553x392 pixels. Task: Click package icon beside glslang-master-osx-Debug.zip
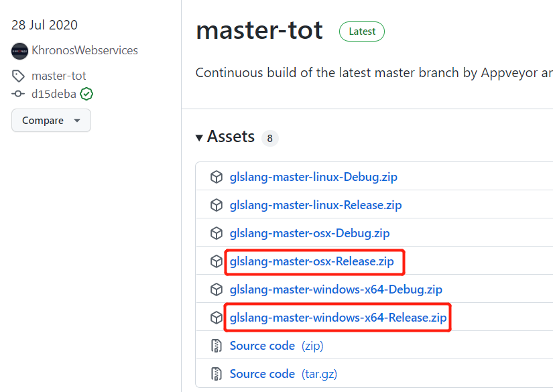(x=217, y=233)
